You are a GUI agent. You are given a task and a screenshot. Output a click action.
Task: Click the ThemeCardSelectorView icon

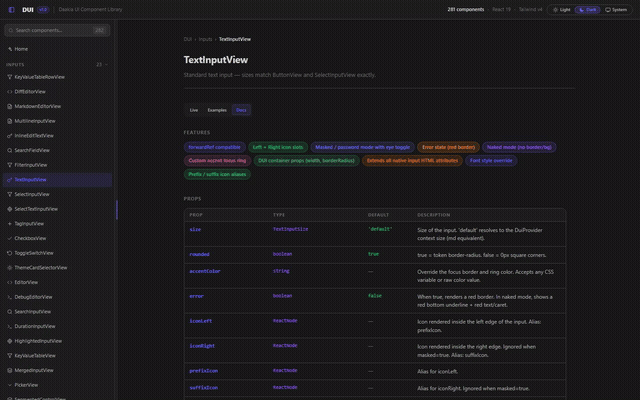pyautogui.click(x=10, y=268)
